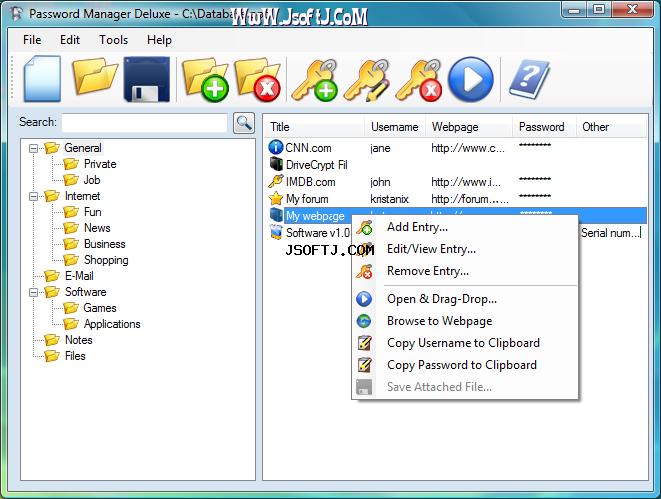The width and height of the screenshot is (661, 499).
Task: Select the News folder in tree
Action: pyautogui.click(x=97, y=228)
